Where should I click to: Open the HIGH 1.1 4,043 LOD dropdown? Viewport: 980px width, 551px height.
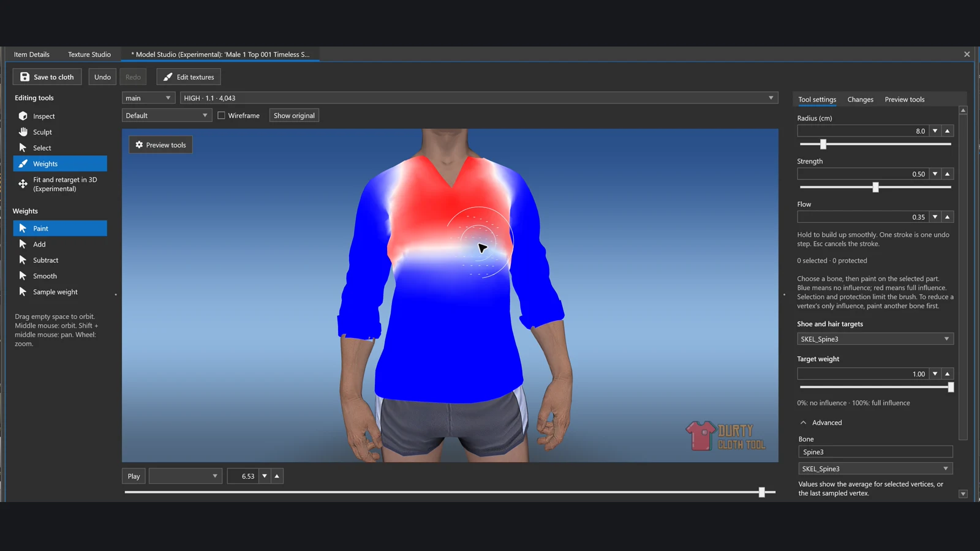[479, 98]
